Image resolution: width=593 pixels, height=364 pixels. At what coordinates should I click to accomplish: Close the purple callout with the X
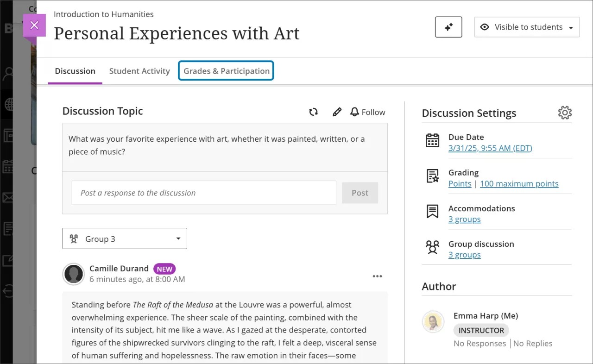pyautogui.click(x=34, y=25)
